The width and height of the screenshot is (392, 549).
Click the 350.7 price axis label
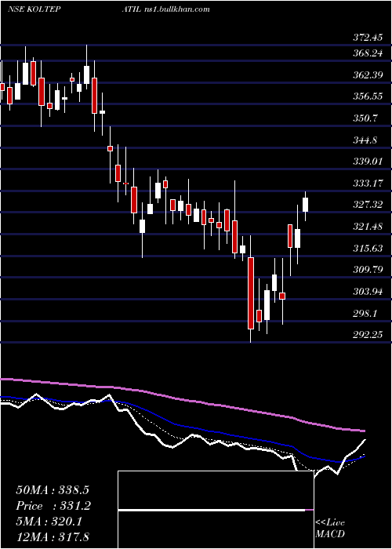(365, 118)
